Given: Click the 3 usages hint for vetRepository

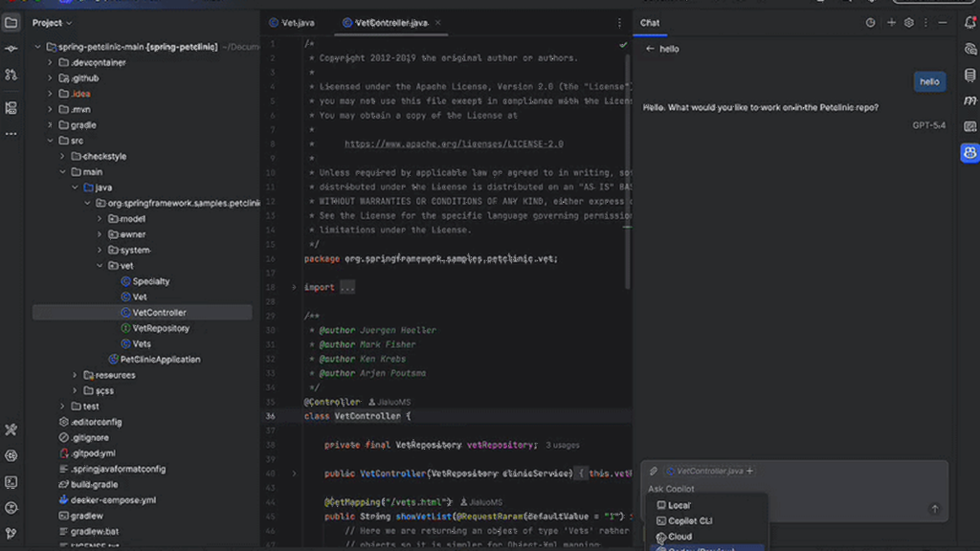Looking at the screenshot, I should point(563,446).
